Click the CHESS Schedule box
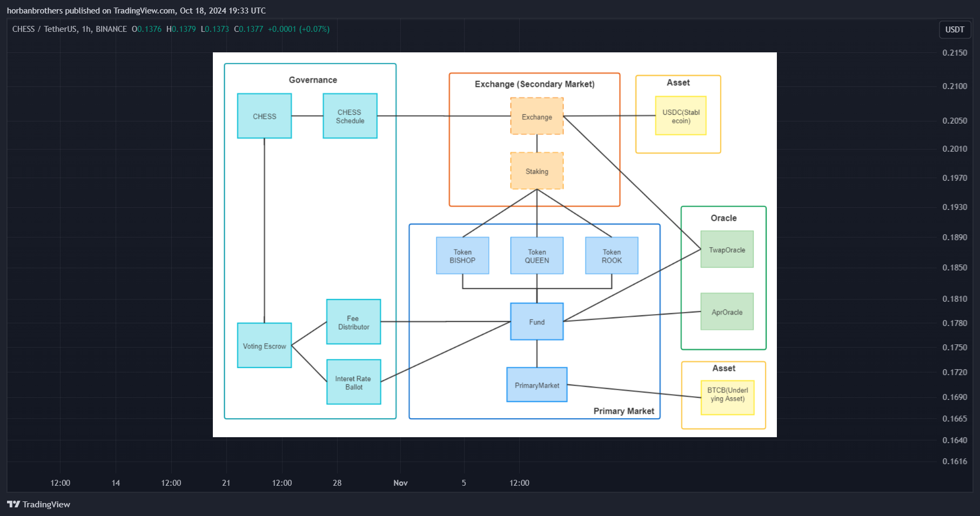The image size is (980, 516). point(350,116)
